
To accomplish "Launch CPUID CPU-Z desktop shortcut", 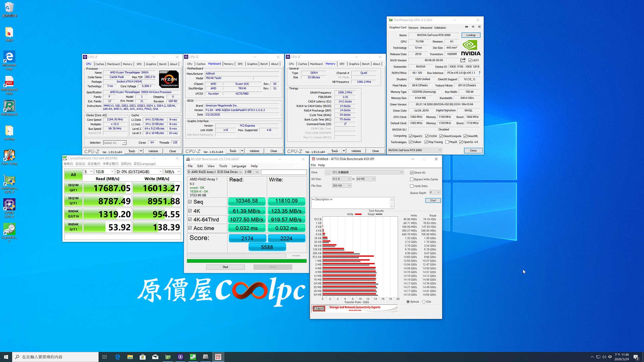I will (x=9, y=208).
